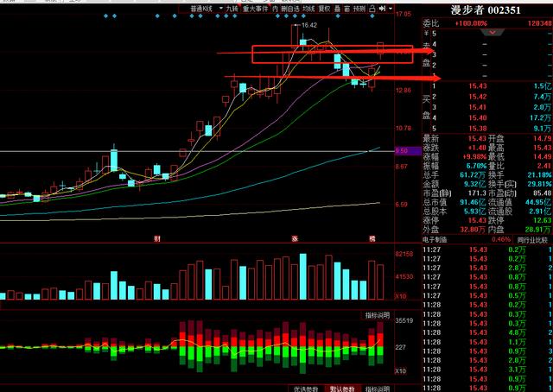
Task: Click the 11:28 trade row with 3.1万
Action: (x=487, y=370)
